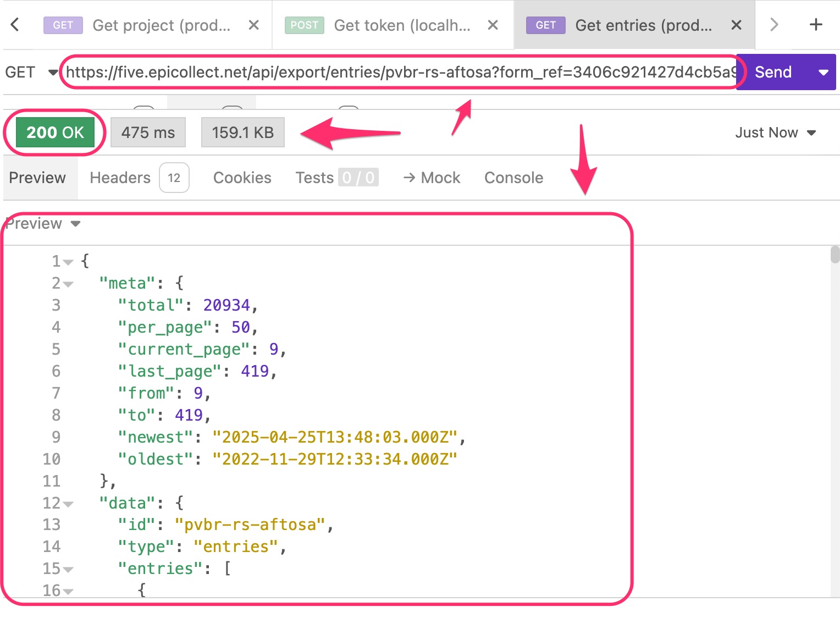Screen dimensions: 840x629
Task: Click the Send button
Action: tap(773, 73)
